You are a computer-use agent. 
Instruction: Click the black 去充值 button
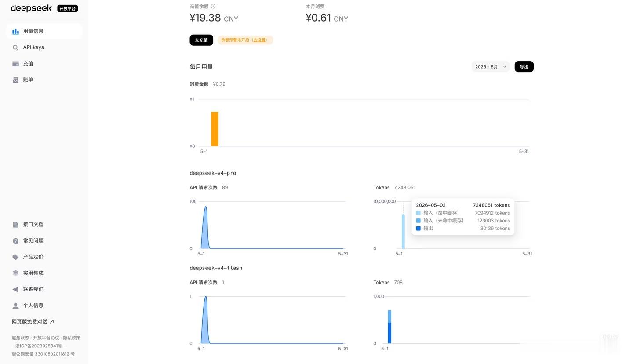click(201, 40)
